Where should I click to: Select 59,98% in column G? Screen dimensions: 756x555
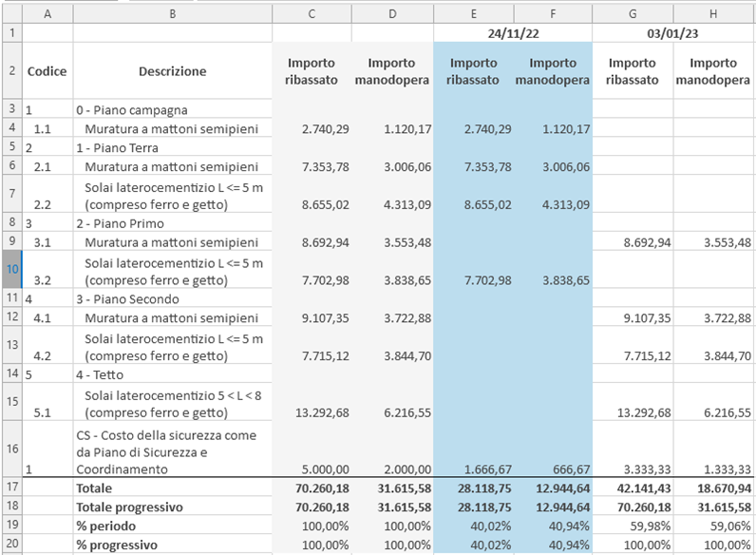pos(633,526)
